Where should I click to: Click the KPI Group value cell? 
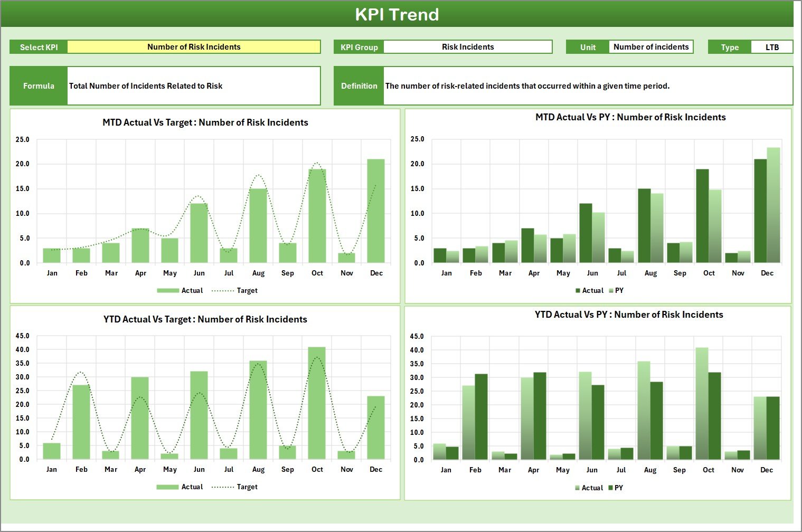pyautogui.click(x=467, y=47)
